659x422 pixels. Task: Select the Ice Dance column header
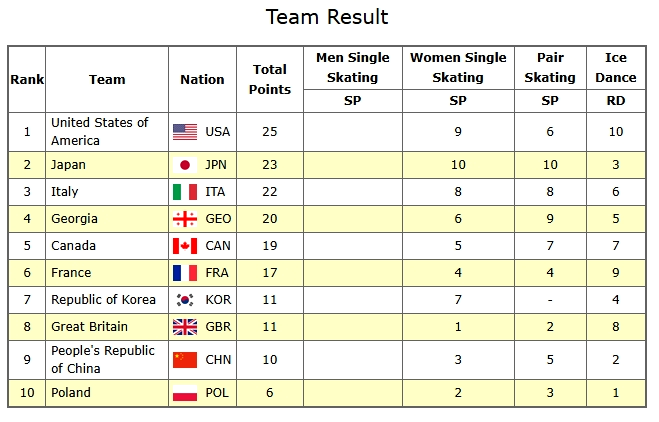click(x=615, y=67)
